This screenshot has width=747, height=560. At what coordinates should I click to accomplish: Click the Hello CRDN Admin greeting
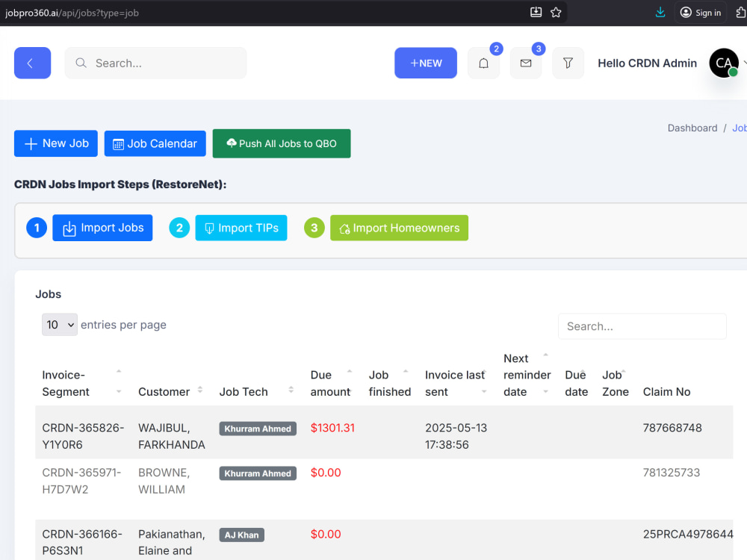pos(647,63)
